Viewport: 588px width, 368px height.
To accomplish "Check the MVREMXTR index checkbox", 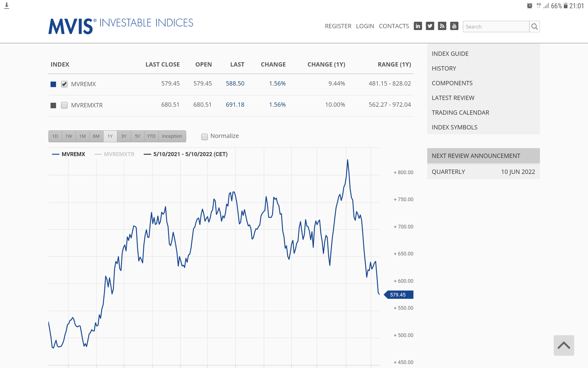I will tap(64, 105).
